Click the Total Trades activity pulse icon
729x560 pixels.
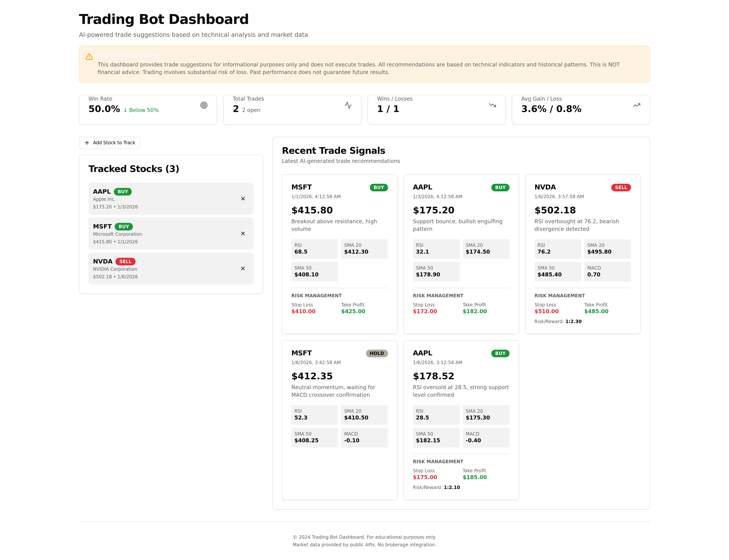tap(348, 105)
